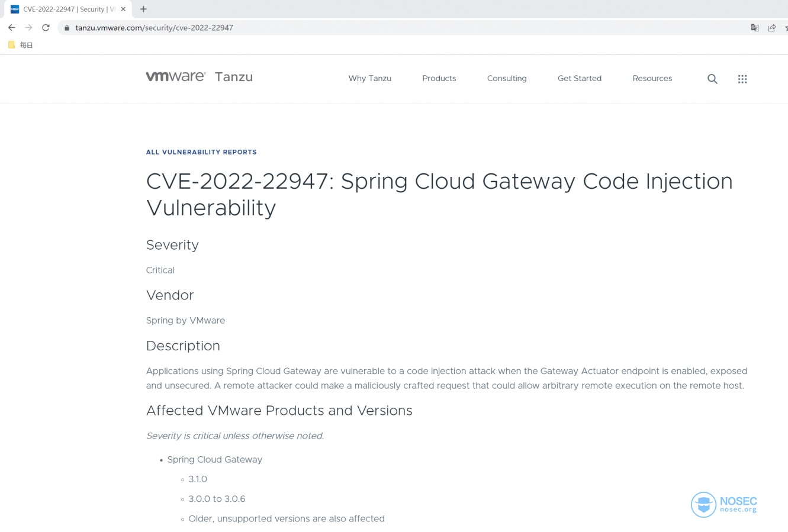
Task: Click the browser forward arrow
Action: point(28,27)
